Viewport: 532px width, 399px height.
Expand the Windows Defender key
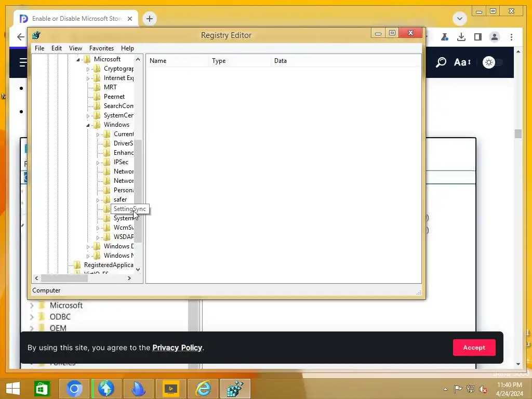pyautogui.click(x=88, y=247)
